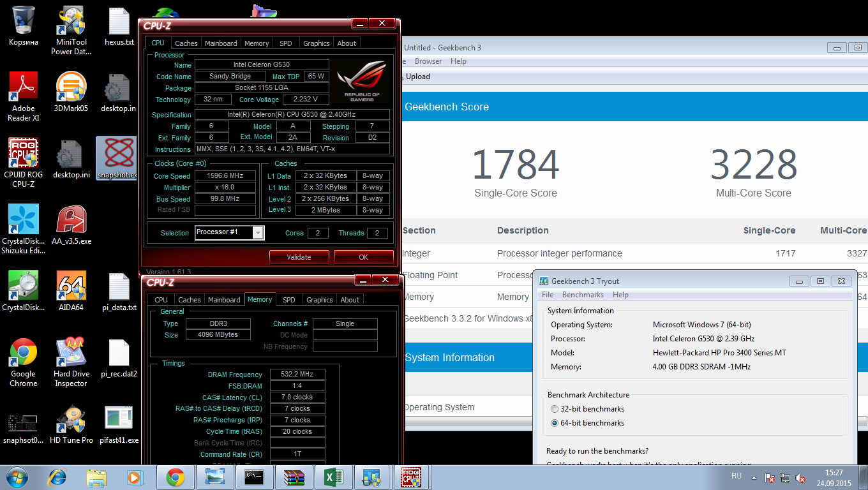868x490 pixels.
Task: Open CrystalDisk Shizuku Edition shortcut
Action: 23,229
